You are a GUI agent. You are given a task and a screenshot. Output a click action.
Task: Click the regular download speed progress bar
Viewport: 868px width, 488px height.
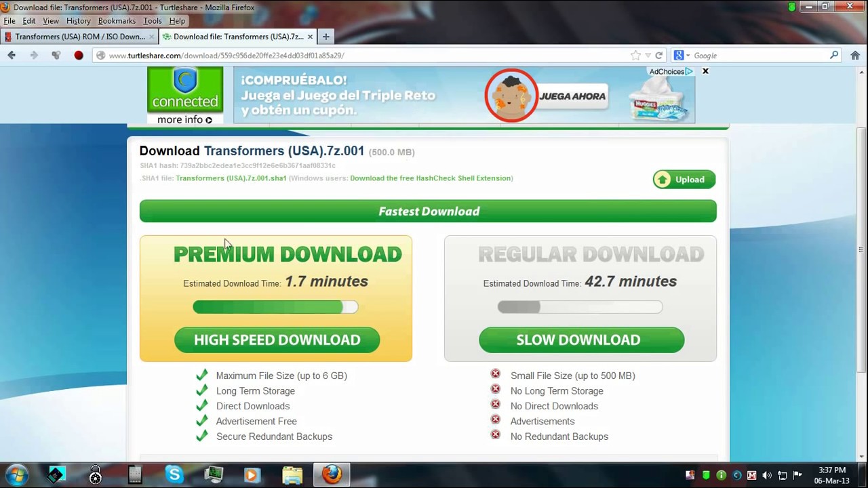[x=580, y=307]
